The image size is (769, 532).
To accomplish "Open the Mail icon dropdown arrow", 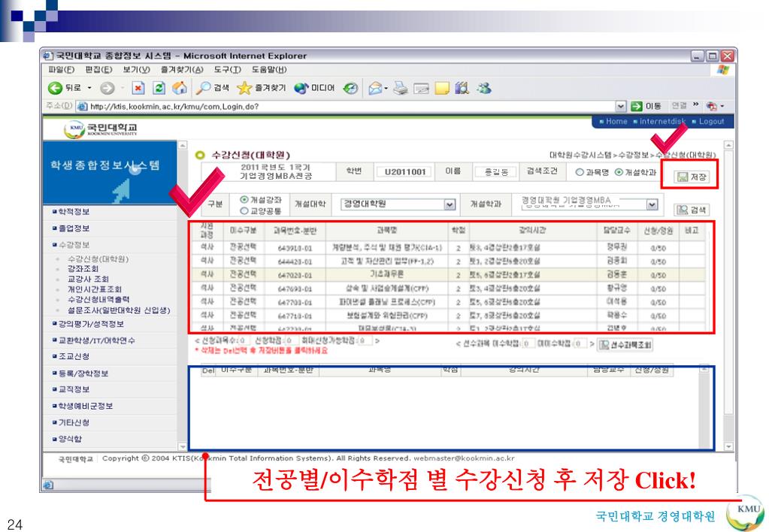I will point(386,89).
